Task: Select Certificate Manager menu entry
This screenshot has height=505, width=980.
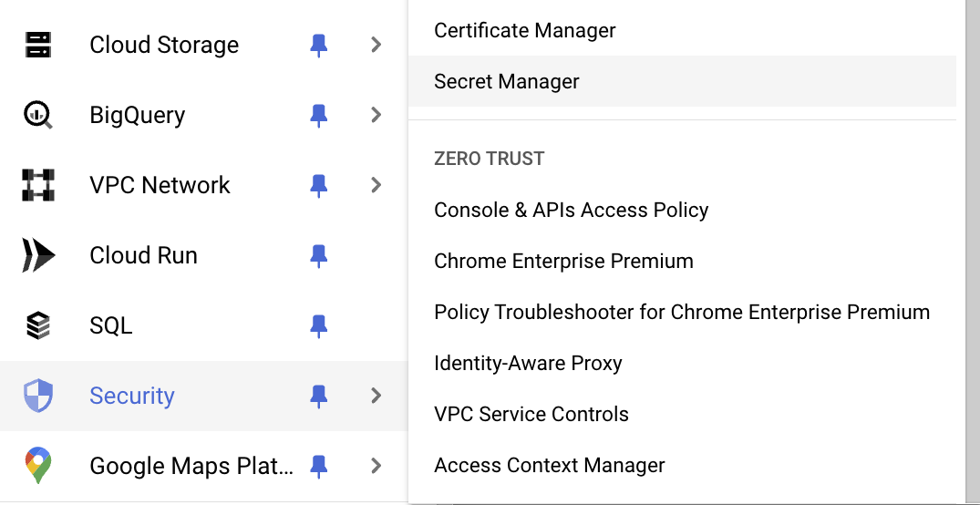Action: (525, 30)
